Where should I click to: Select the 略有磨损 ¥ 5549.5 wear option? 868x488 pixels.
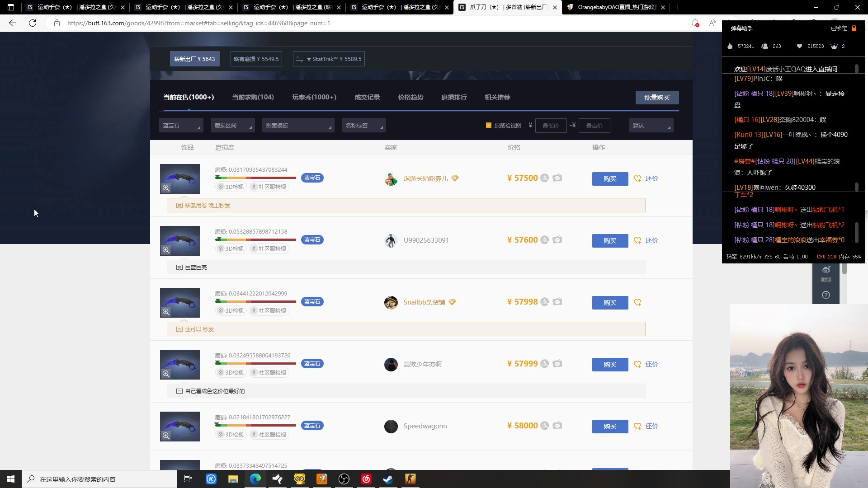point(256,59)
